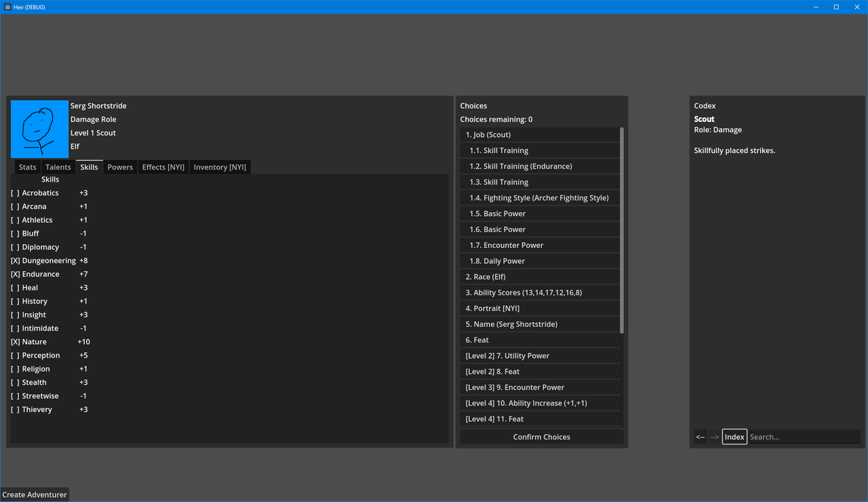Select Level 2 Utility Power choice
The height and width of the screenshot is (502, 868).
pos(540,356)
